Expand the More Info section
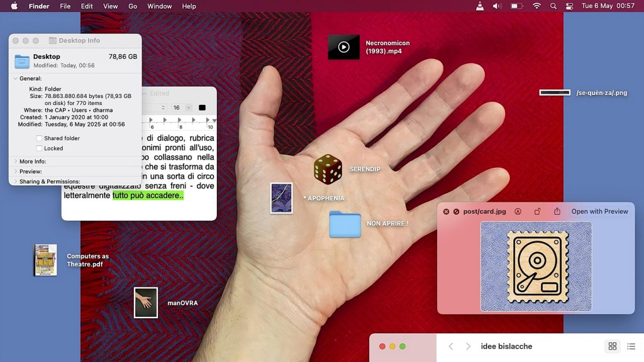The height and width of the screenshot is (362, 644). point(16,162)
